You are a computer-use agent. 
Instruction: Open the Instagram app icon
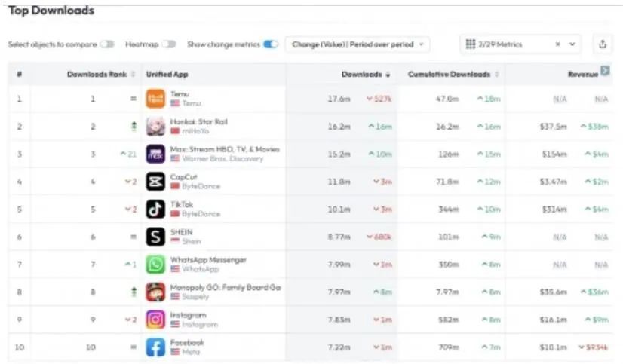155,320
